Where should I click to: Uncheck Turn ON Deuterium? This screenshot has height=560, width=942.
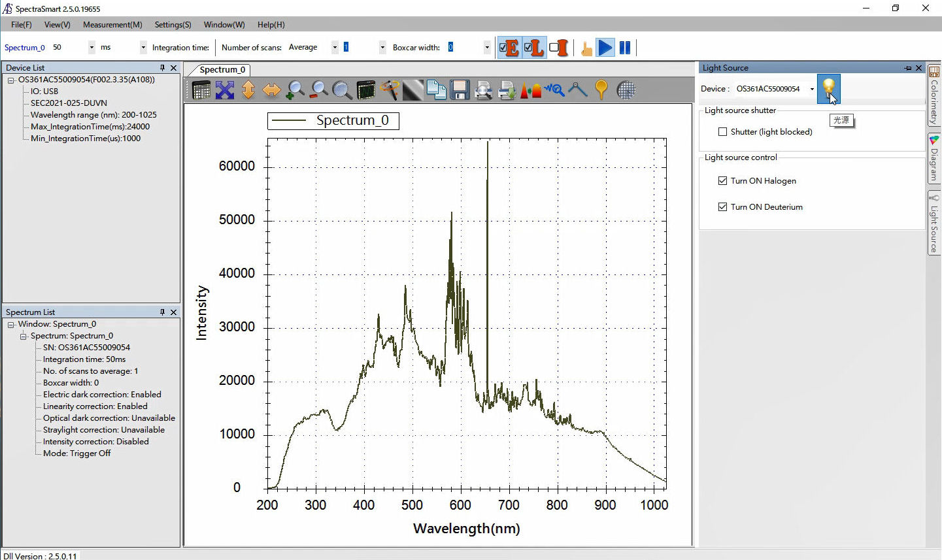point(722,207)
